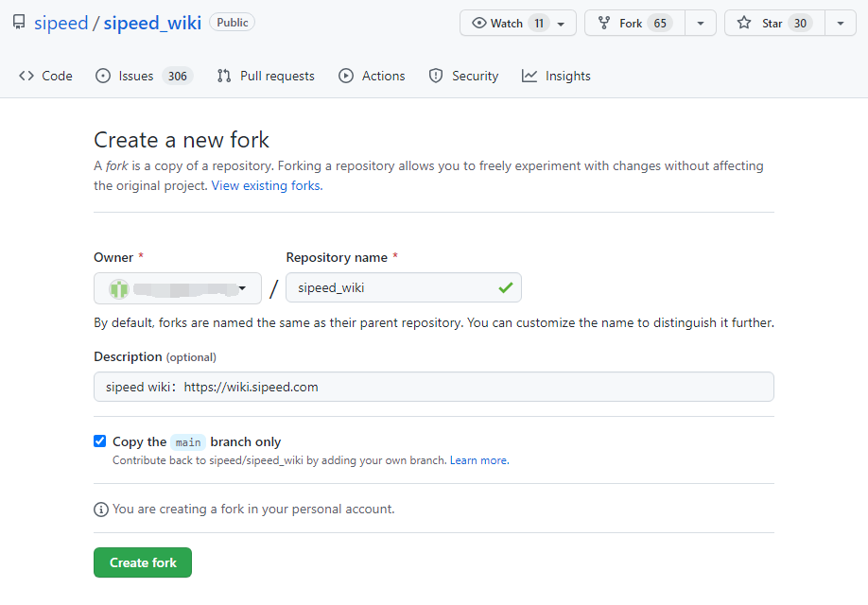
Task: Click the Public visibility badge
Action: [x=232, y=22]
